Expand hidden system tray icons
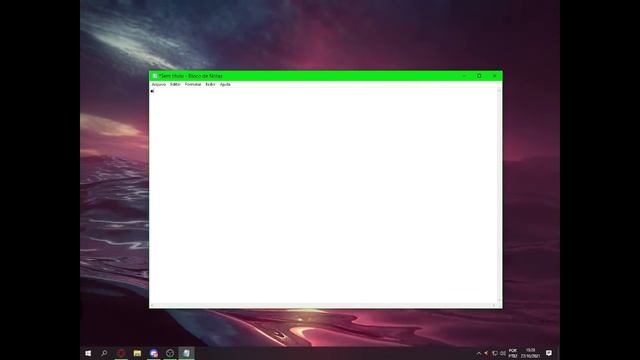Viewport: 640px width, 360px height. 479,353
